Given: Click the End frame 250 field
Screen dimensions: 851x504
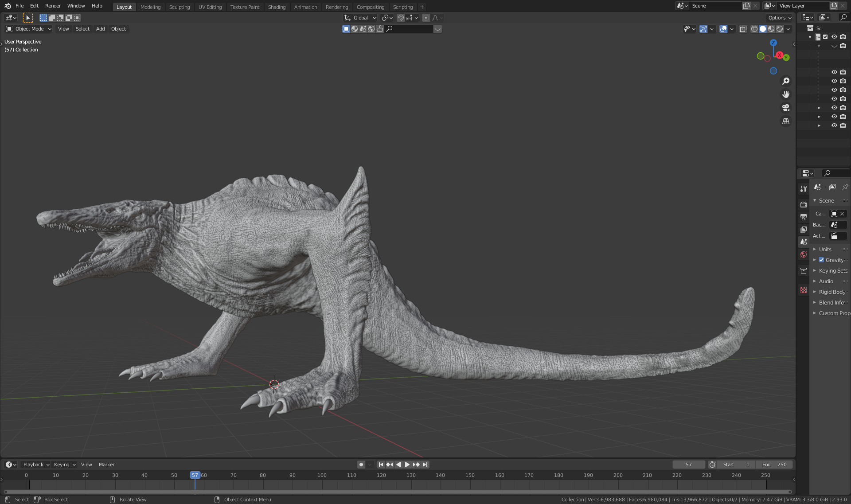Looking at the screenshot, I should point(774,465).
